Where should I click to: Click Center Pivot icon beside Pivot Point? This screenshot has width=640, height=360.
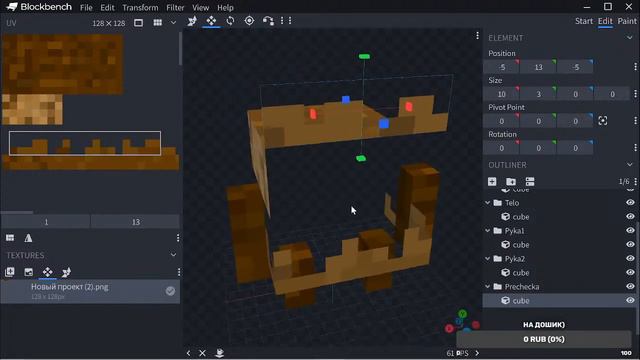602,121
